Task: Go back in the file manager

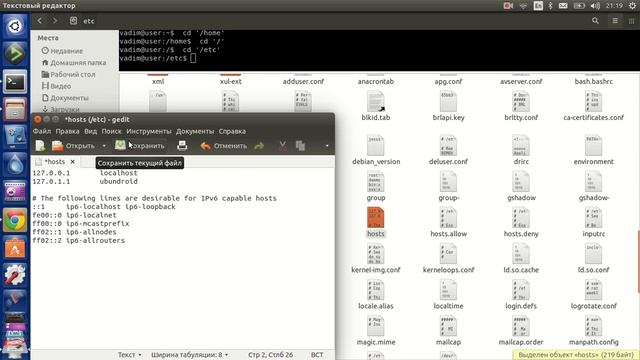Action: click(x=40, y=21)
